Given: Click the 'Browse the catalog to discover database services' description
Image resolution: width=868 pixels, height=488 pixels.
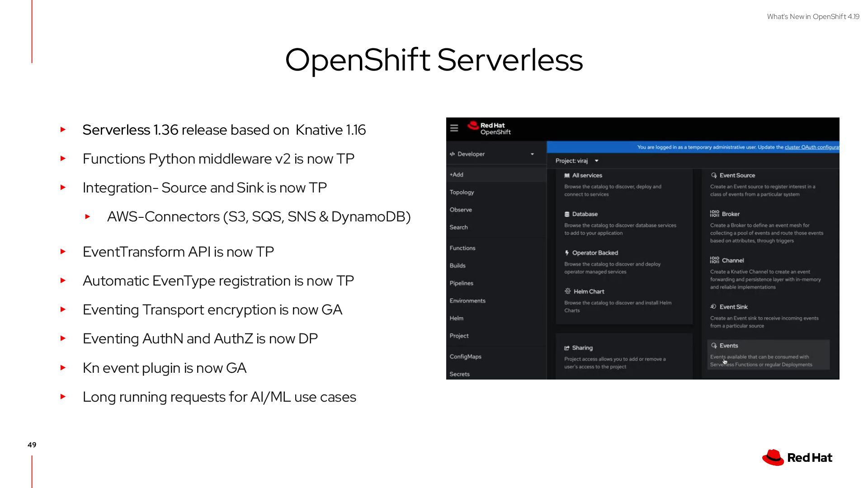Looking at the screenshot, I should 620,229.
